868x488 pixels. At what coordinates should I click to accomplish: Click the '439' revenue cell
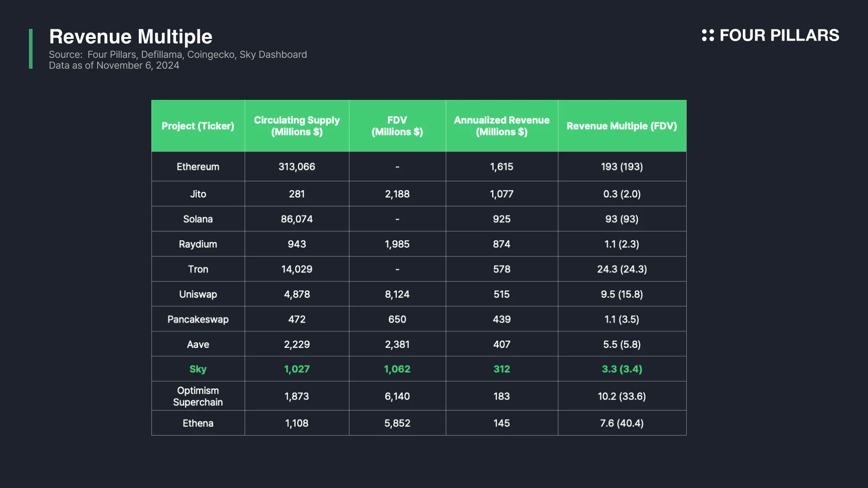coord(502,319)
